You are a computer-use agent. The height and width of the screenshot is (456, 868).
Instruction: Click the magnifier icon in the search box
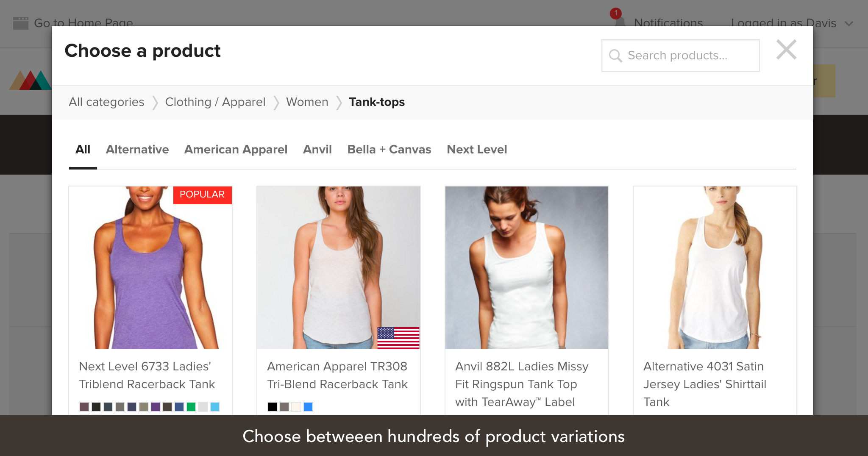tap(615, 56)
